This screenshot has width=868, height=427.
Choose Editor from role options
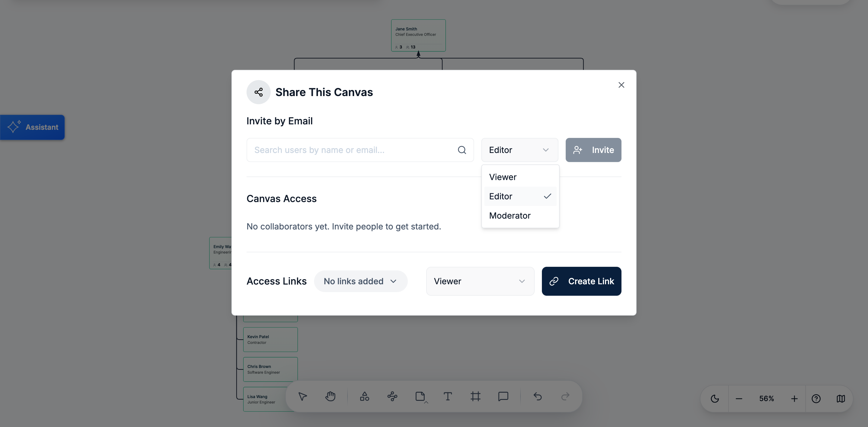coord(520,196)
